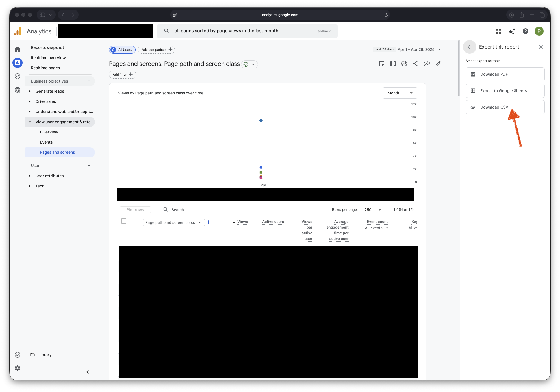This screenshot has width=560, height=392.
Task: Open the Insights sparkline icon
Action: coord(427,64)
